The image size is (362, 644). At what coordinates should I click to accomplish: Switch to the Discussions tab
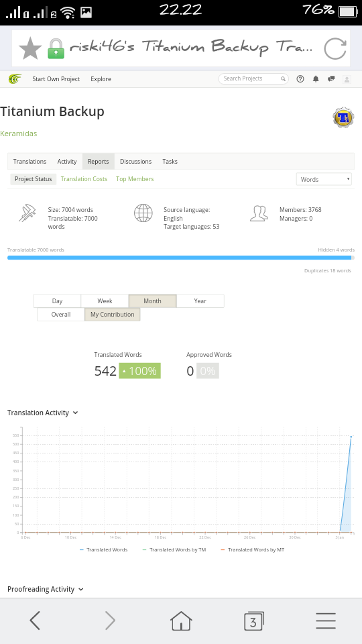[x=136, y=162]
